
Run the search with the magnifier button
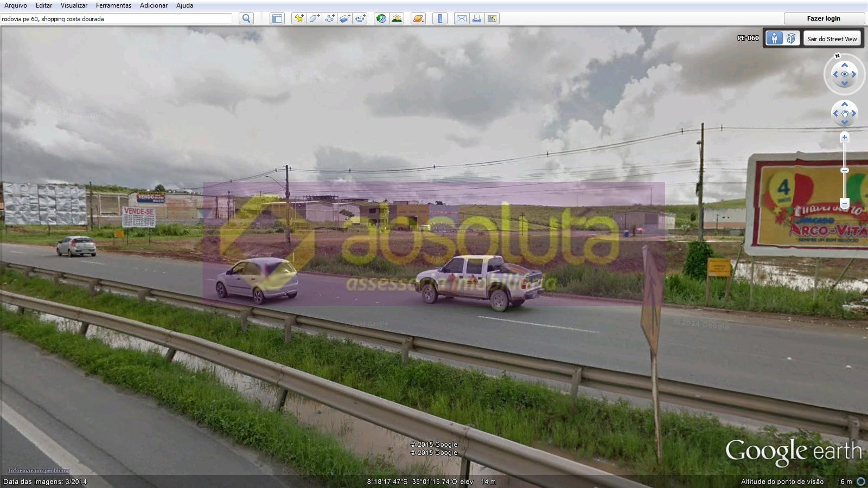click(246, 18)
